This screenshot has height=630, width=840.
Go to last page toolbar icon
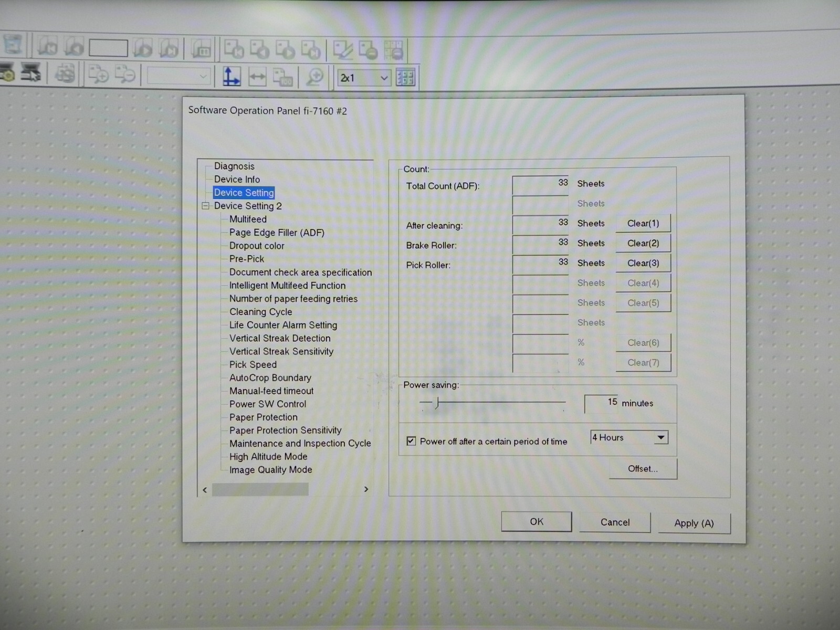click(169, 48)
